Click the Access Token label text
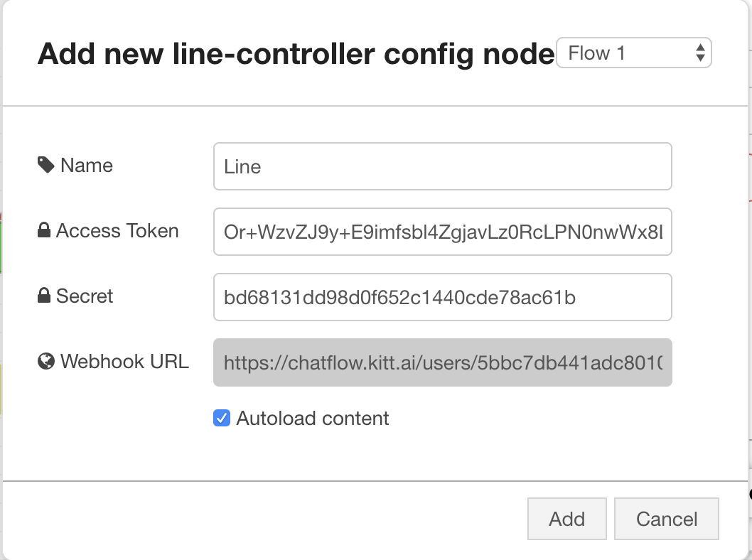The width and height of the screenshot is (752, 560). (117, 231)
